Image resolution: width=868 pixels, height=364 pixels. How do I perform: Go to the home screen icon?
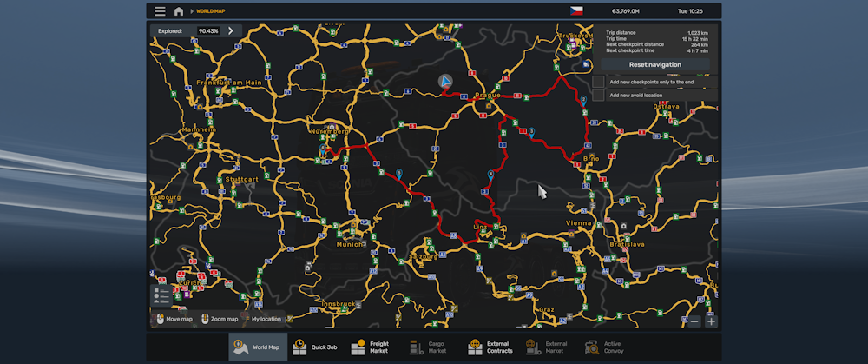pyautogui.click(x=179, y=11)
